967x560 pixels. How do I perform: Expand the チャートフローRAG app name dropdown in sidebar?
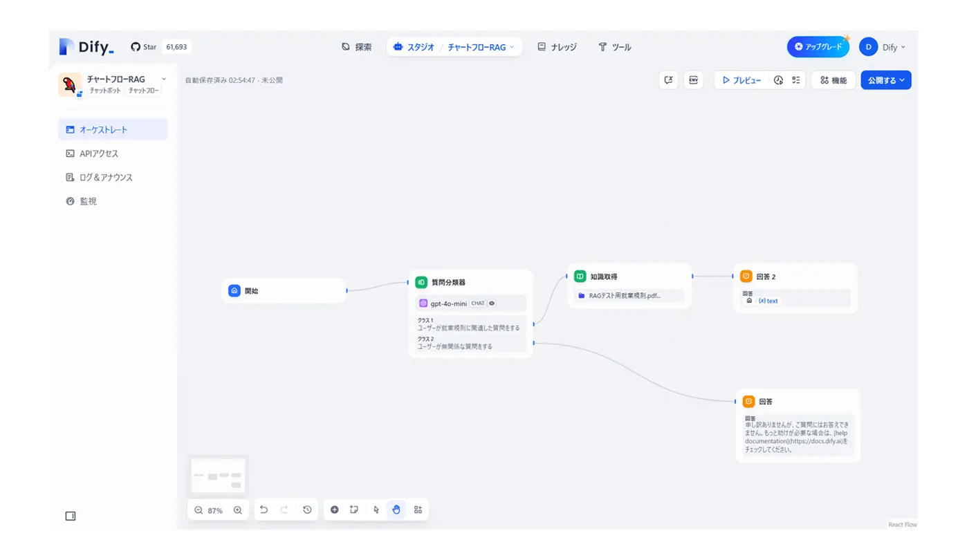[x=164, y=80]
